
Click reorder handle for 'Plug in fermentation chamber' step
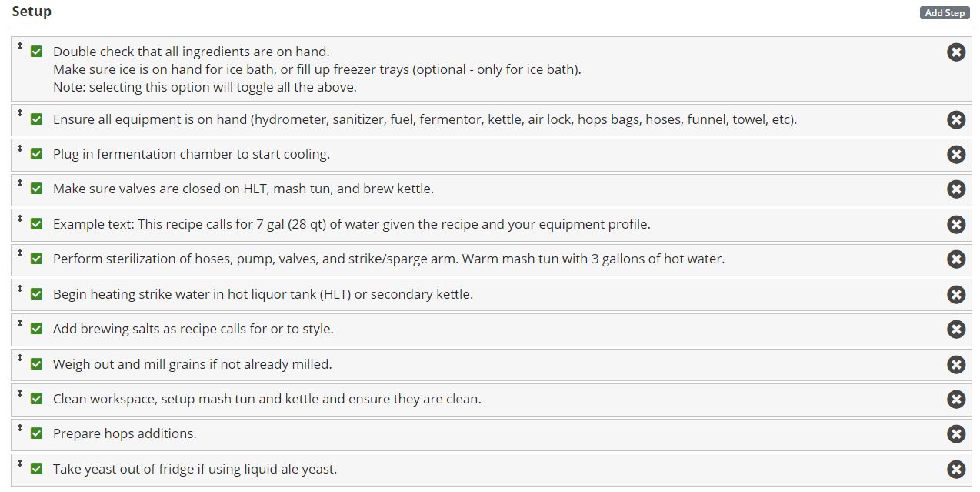click(20, 148)
